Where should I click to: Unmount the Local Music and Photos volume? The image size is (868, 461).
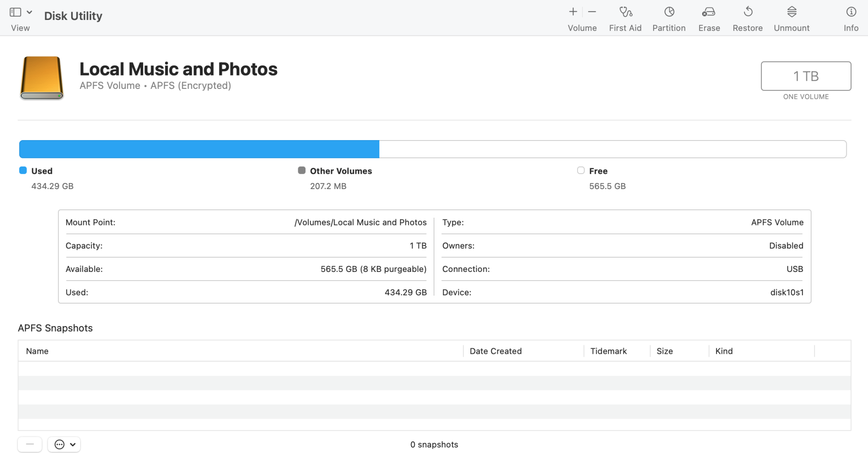point(792,19)
